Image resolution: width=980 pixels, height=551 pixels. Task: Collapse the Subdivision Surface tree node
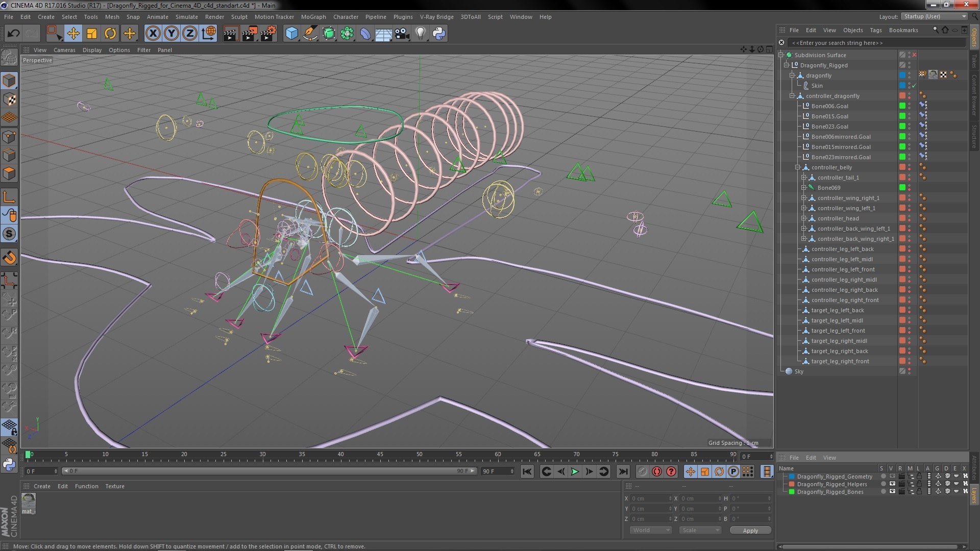pos(781,55)
